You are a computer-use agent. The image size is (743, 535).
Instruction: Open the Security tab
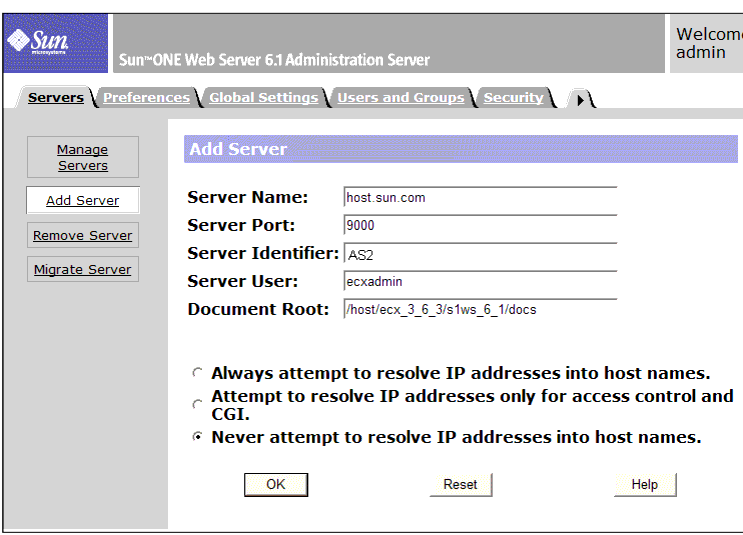click(x=513, y=98)
